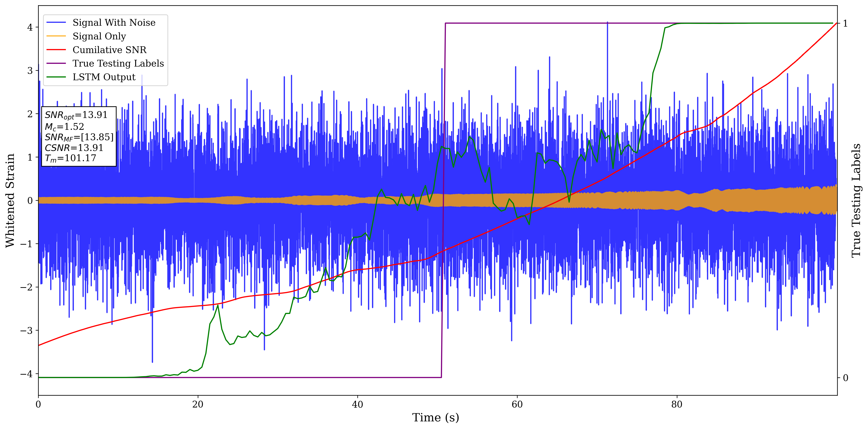This screenshot has height=429, width=868.
Task: Click the purple True Testing Labels legend line
Action: click(x=56, y=63)
